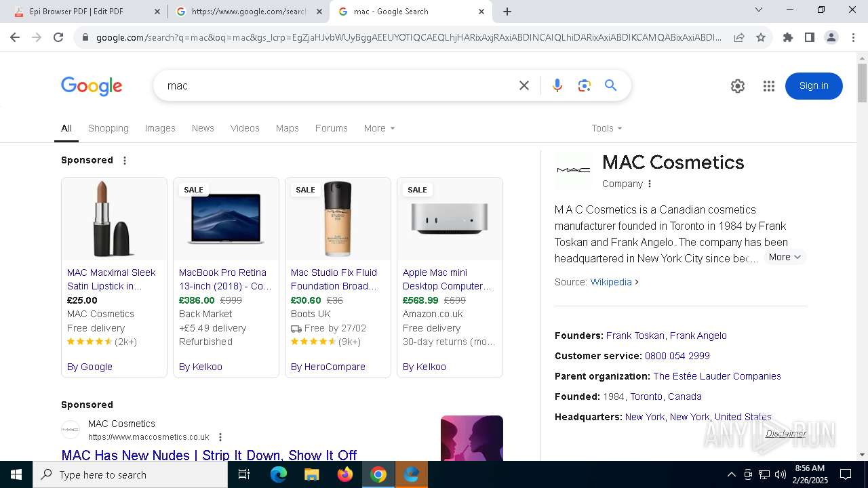This screenshot has width=868, height=488.
Task: Clear the search box with X icon
Action: (x=524, y=85)
